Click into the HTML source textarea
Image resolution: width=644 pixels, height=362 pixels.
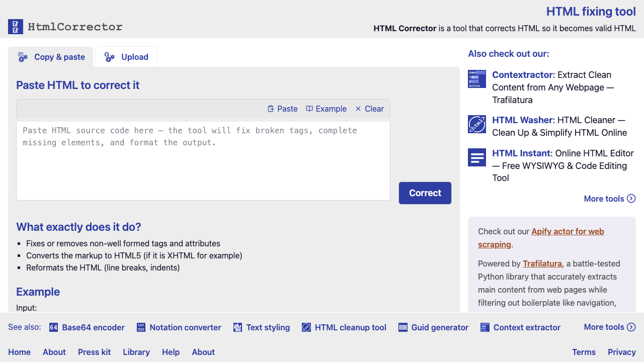coord(203,161)
